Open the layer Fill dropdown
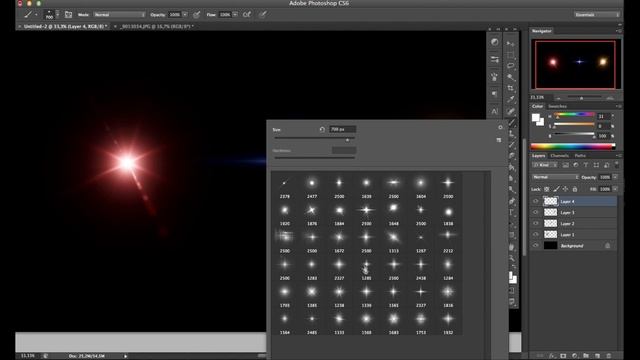This screenshot has width=640, height=360. [615, 189]
